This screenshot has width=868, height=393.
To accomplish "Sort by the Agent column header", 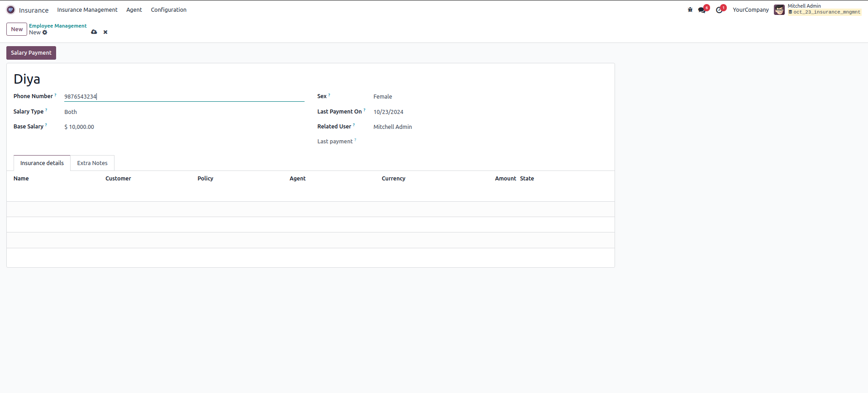I will (298, 179).
